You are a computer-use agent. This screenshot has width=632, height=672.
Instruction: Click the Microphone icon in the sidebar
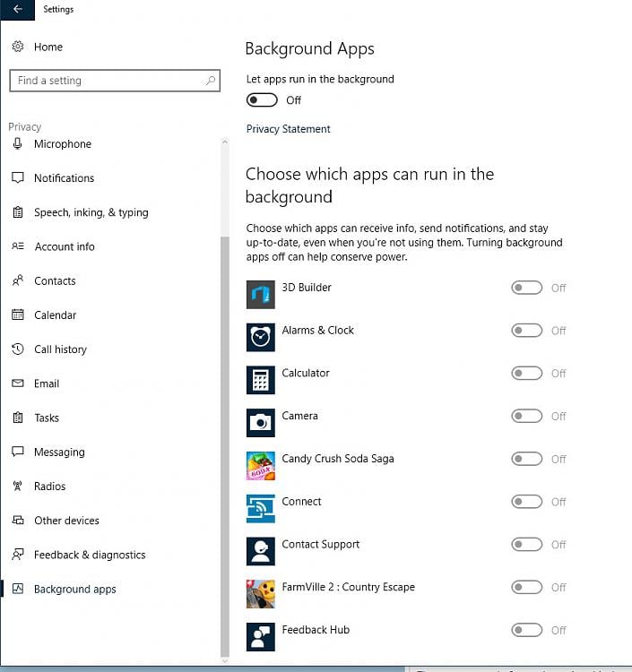[18, 143]
